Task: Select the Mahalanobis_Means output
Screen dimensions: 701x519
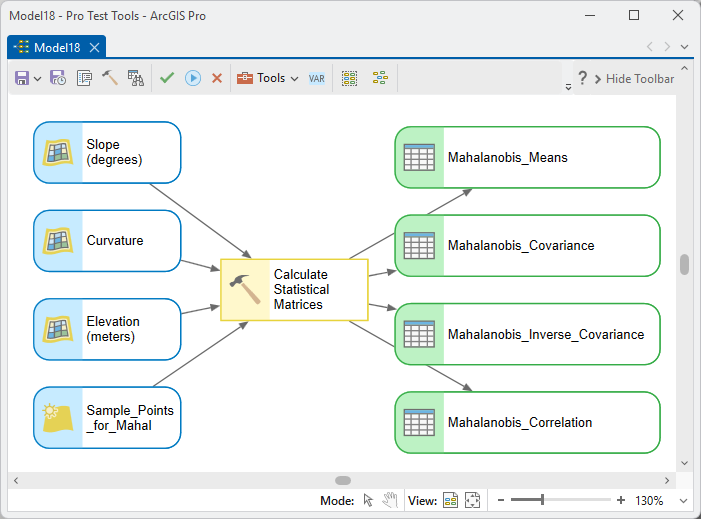Action: pos(528,157)
